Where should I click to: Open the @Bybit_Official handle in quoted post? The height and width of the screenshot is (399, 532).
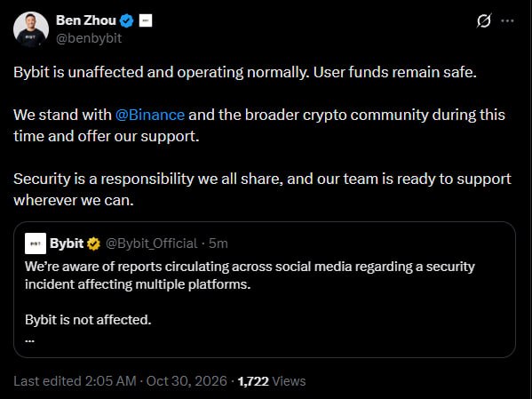tap(151, 243)
